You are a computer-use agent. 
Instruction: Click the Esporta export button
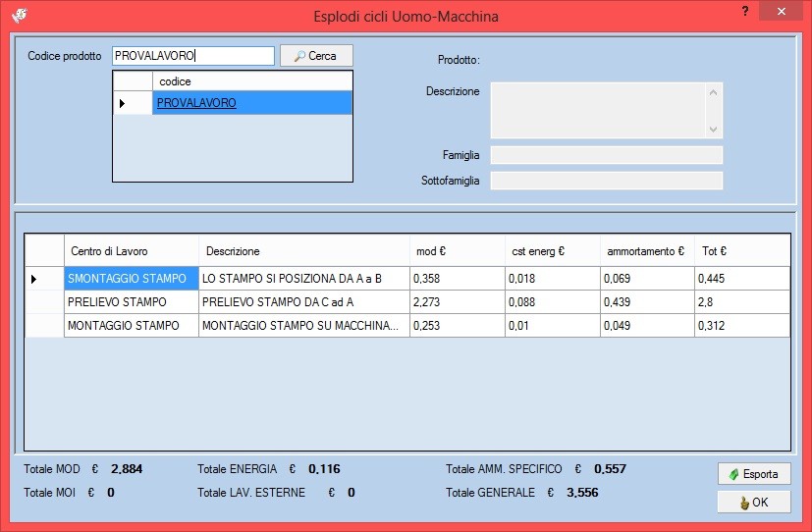(x=754, y=474)
